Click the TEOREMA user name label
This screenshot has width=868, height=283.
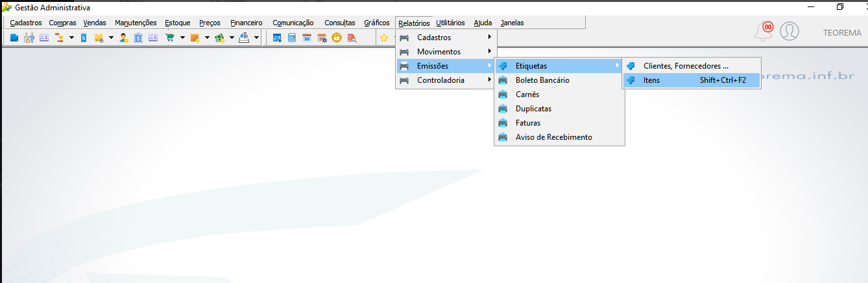pyautogui.click(x=842, y=32)
